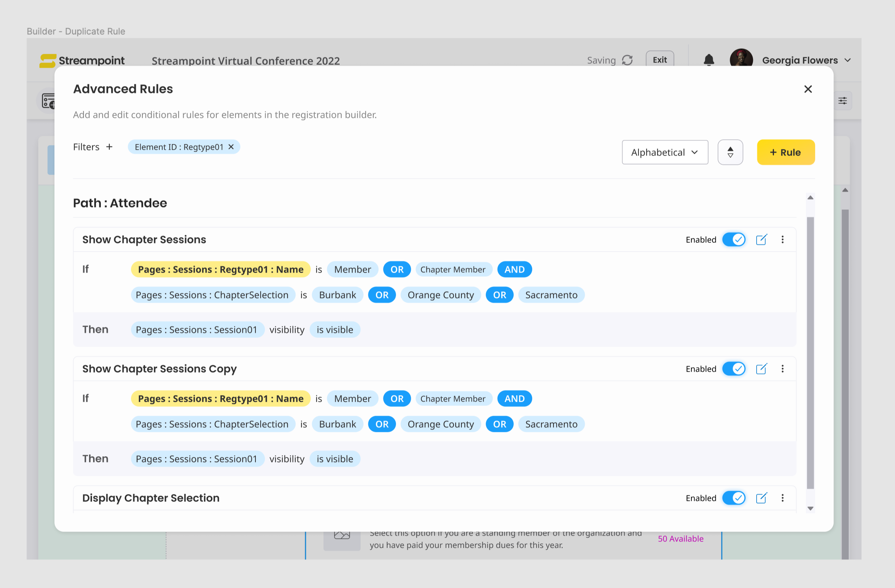Click the notifications bell icon
This screenshot has height=588, width=895.
(708, 60)
